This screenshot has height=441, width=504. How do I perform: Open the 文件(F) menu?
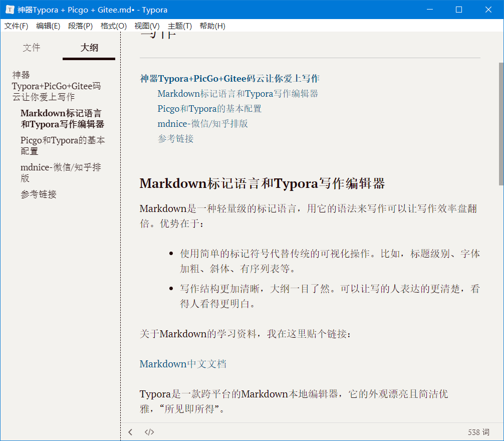[16, 26]
